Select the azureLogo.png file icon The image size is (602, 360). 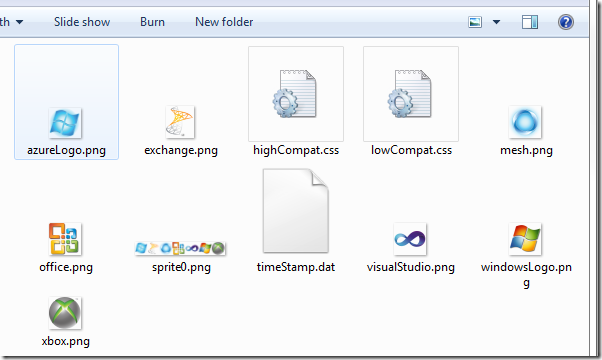(x=65, y=123)
